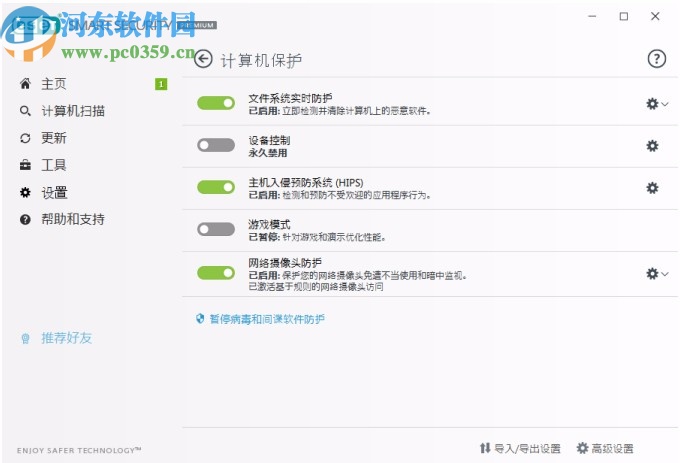Click the 游戏模式 title text

[x=269, y=225]
